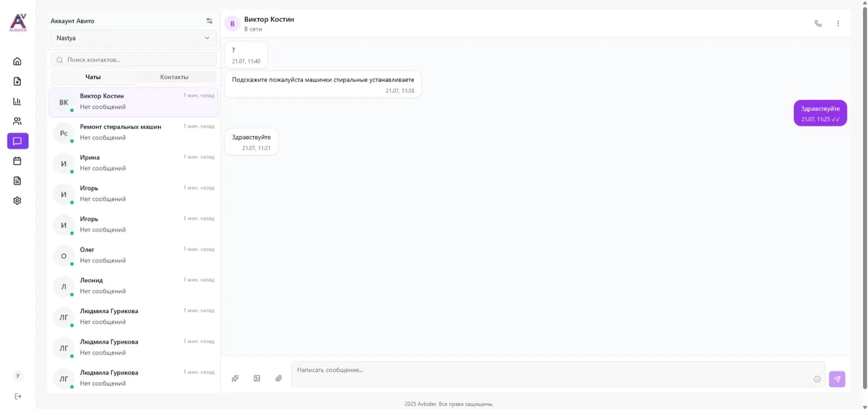
Task: Click the Виктор Костин name in the chat header
Action: [x=269, y=20]
